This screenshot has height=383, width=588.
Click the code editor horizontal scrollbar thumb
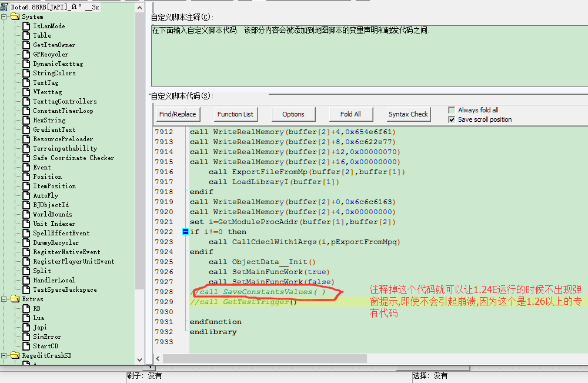click(x=265, y=359)
